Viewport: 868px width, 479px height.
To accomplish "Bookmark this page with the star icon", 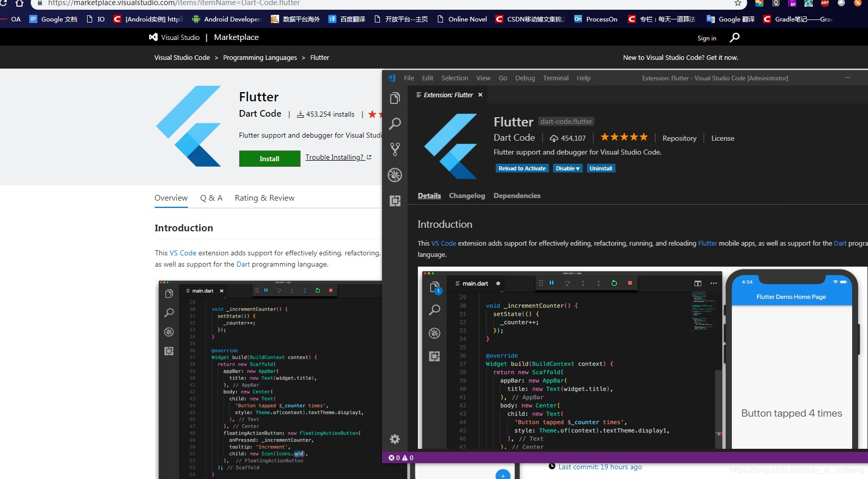I will coord(738,3).
